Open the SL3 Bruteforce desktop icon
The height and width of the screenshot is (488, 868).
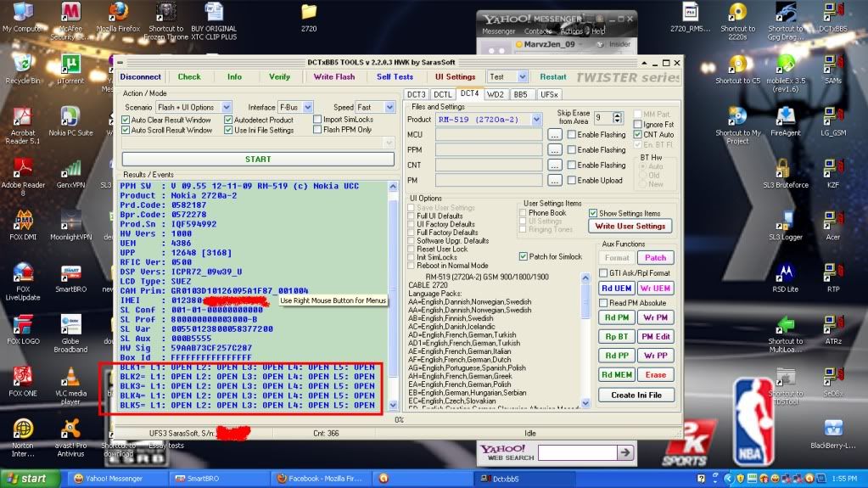click(x=785, y=173)
